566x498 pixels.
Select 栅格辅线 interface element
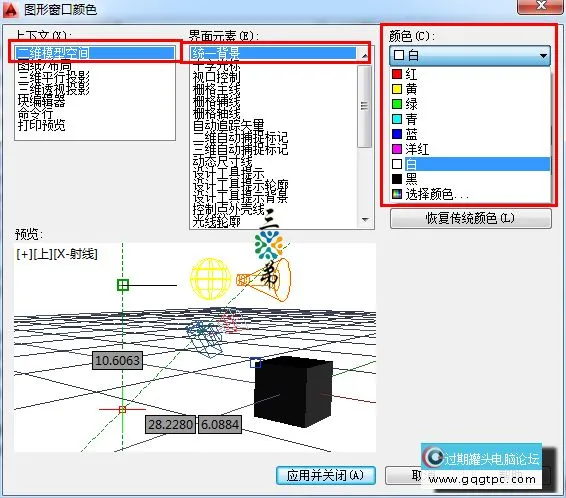[216, 101]
